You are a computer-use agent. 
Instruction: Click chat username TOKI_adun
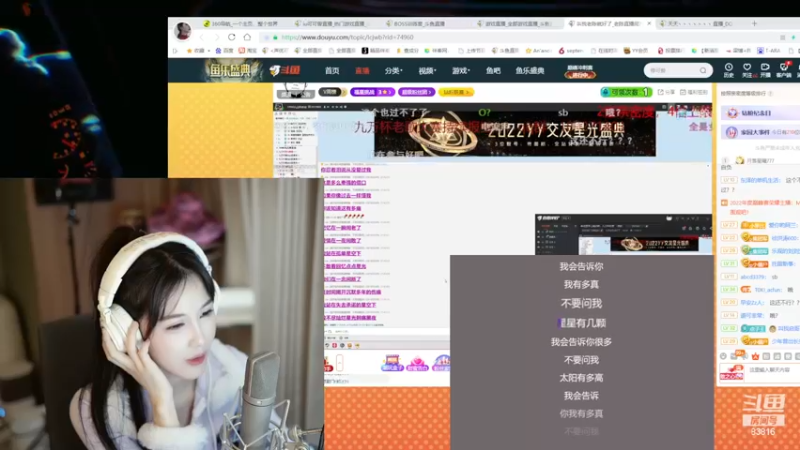pos(768,289)
